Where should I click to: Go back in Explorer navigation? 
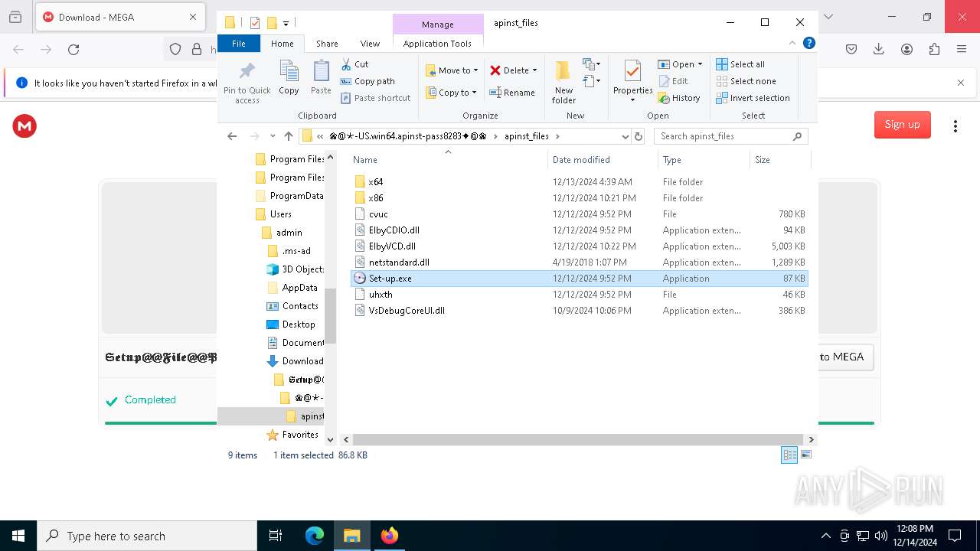point(232,136)
